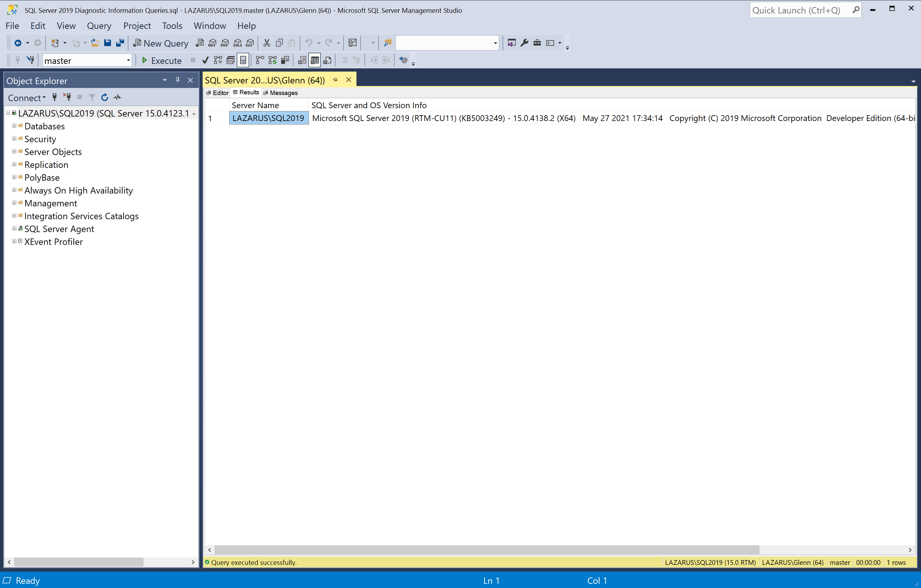
Task: Click the Parse checkmark icon
Action: 206,60
